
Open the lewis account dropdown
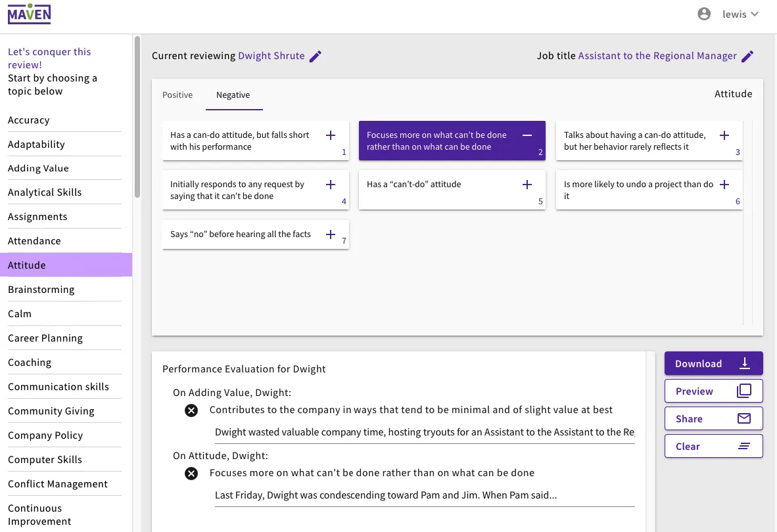[740, 14]
